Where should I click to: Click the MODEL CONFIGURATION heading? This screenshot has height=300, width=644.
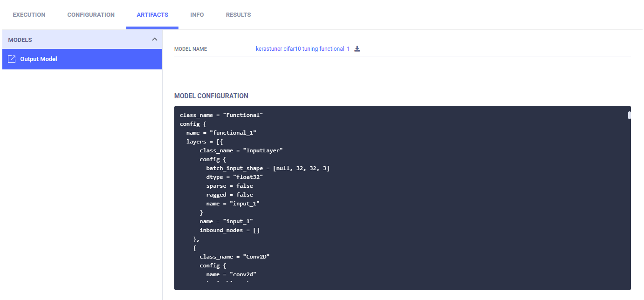pos(211,96)
